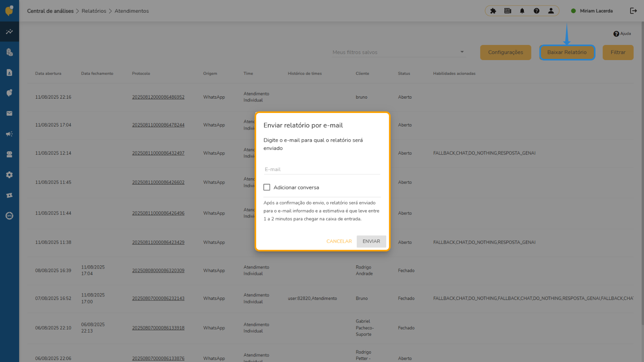Open protocol 20250808000086320309
The height and width of the screenshot is (362, 644).
[158, 271]
